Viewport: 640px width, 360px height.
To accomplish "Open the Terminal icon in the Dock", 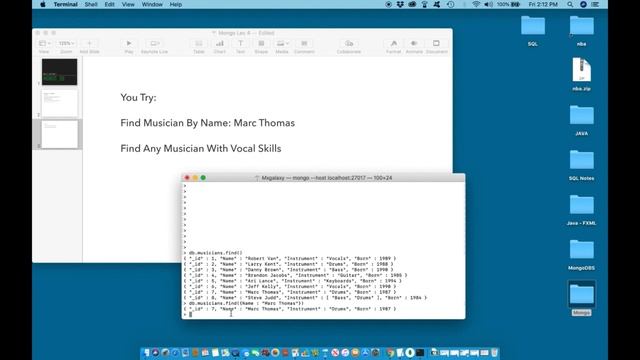I will [420, 353].
